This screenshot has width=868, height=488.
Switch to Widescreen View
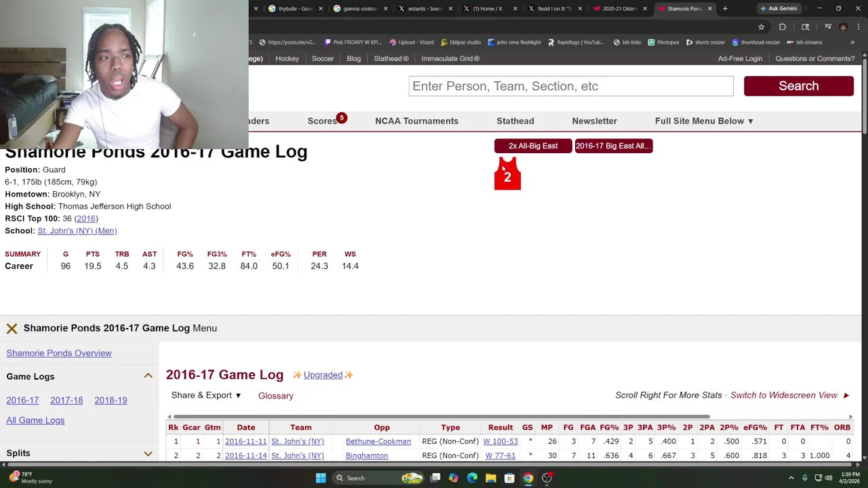(790, 395)
